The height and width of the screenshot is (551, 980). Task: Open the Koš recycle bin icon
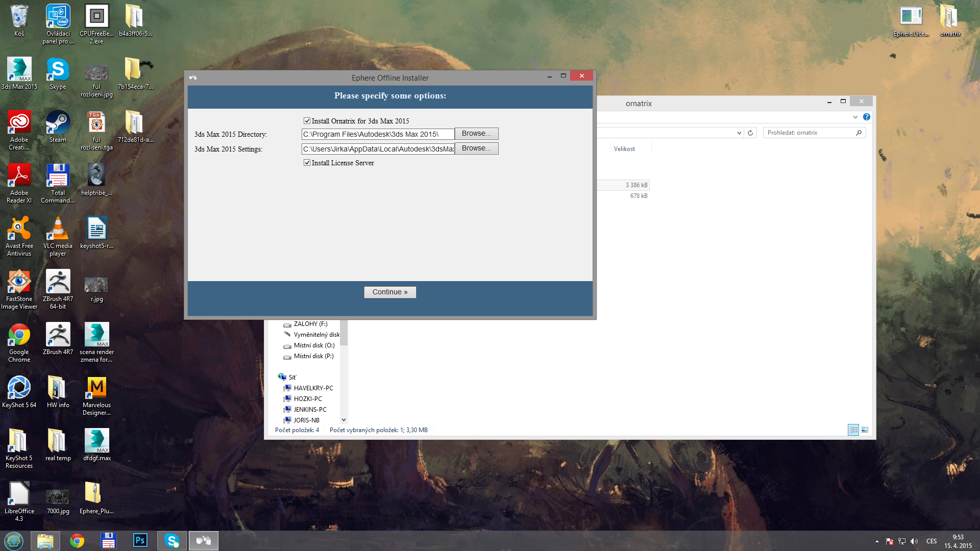click(x=19, y=20)
